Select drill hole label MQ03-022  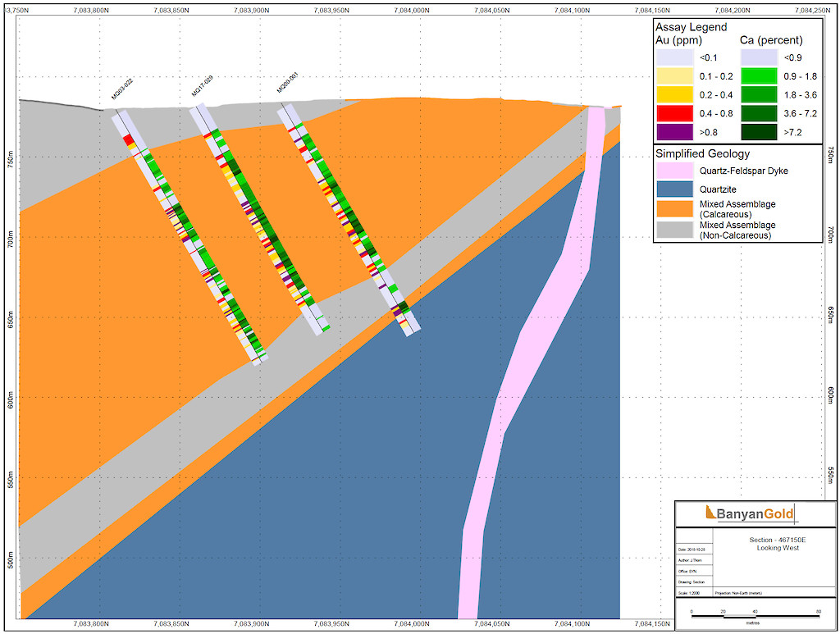pyautogui.click(x=122, y=89)
